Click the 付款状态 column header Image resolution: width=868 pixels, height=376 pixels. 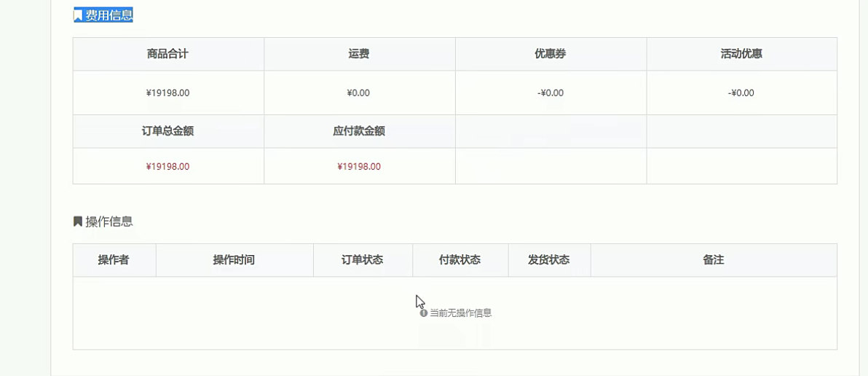(460, 259)
